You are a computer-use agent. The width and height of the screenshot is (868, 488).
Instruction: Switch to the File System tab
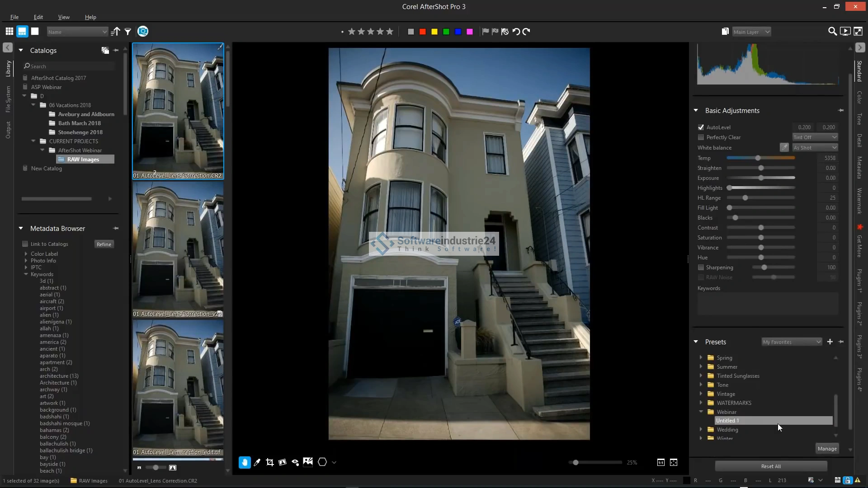pos(8,99)
